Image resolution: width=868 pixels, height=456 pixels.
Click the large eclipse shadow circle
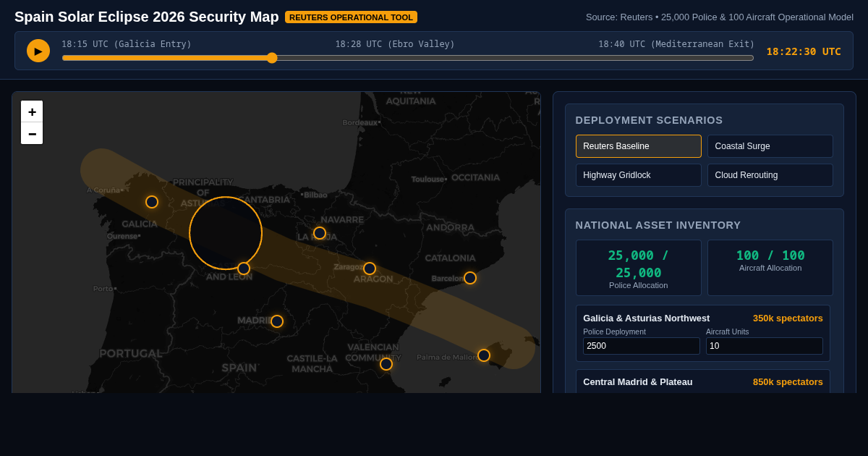click(x=226, y=233)
